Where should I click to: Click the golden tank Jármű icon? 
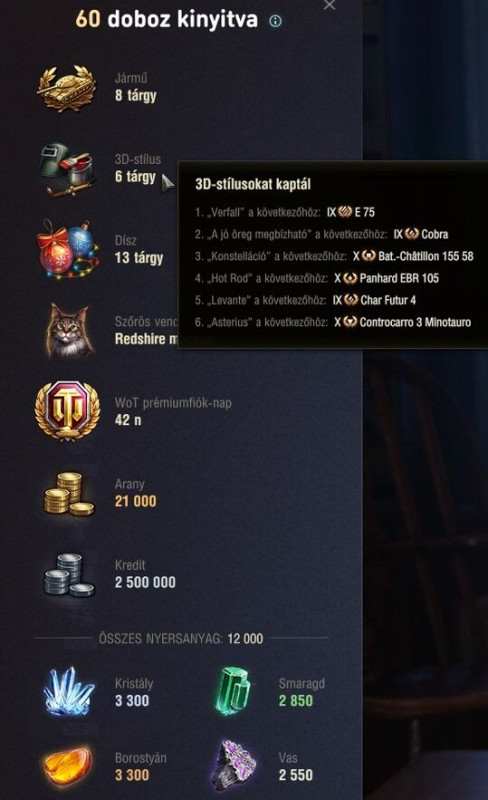click(67, 87)
